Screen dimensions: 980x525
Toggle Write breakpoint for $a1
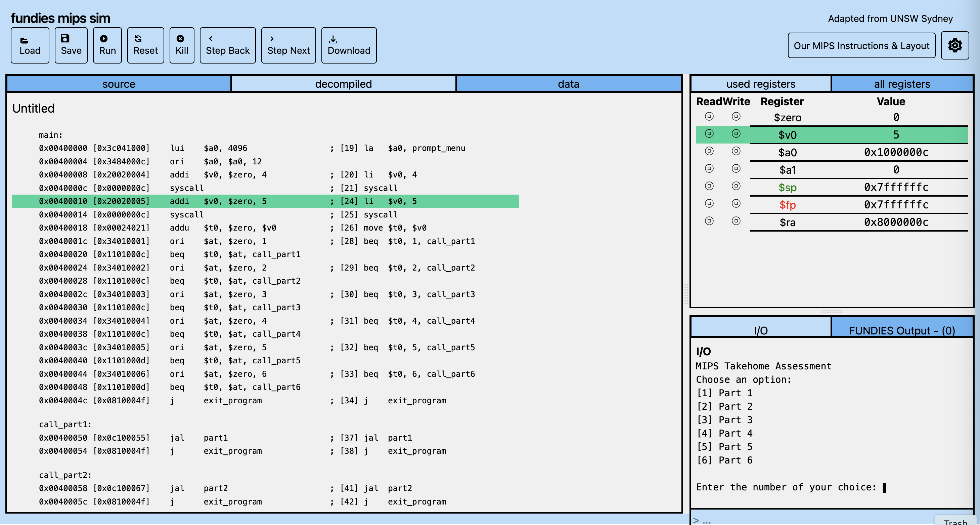[x=736, y=168]
